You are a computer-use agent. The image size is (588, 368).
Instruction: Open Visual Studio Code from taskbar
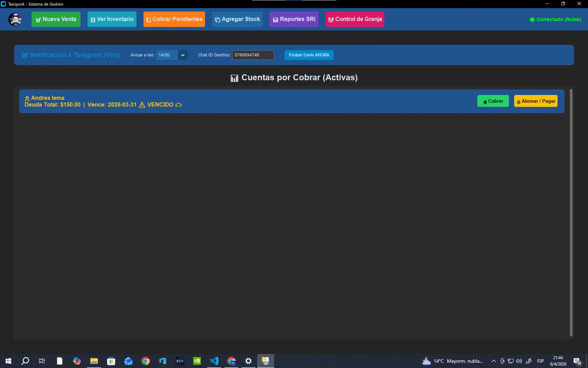pos(214,361)
